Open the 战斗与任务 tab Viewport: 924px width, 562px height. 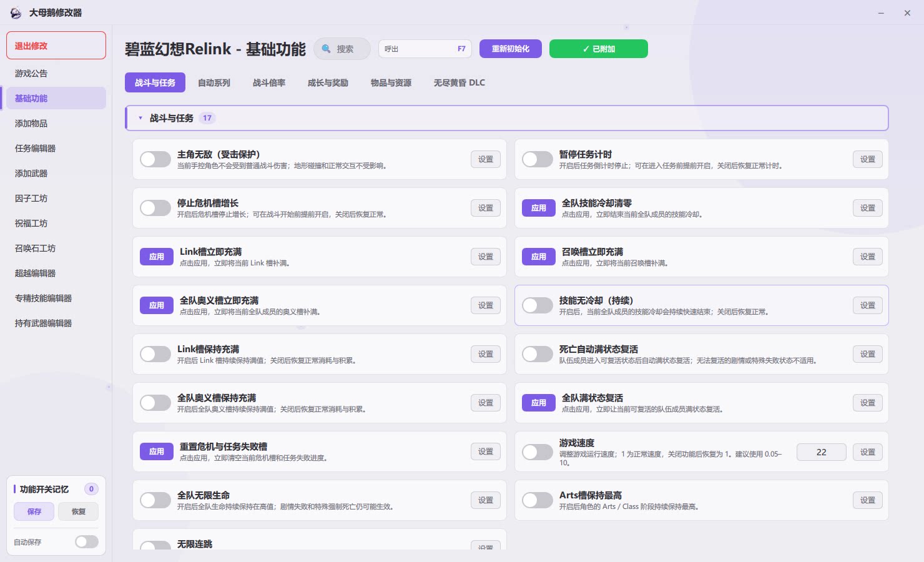[155, 82]
